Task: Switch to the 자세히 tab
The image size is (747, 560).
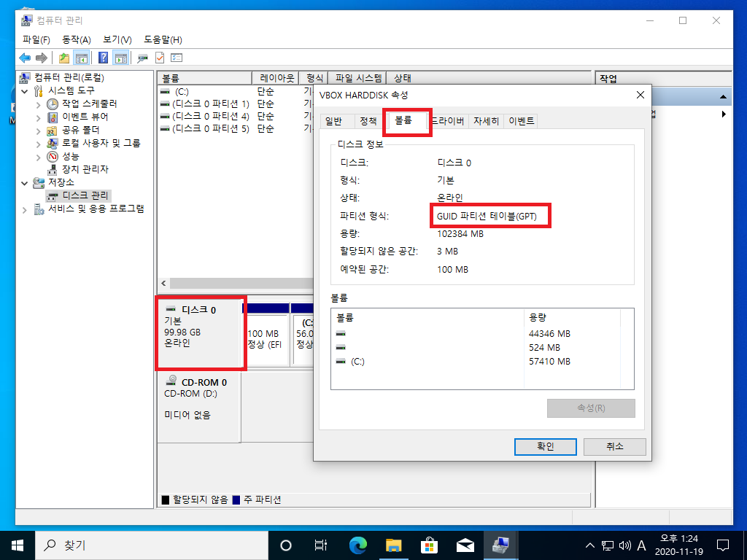Action: tap(486, 121)
